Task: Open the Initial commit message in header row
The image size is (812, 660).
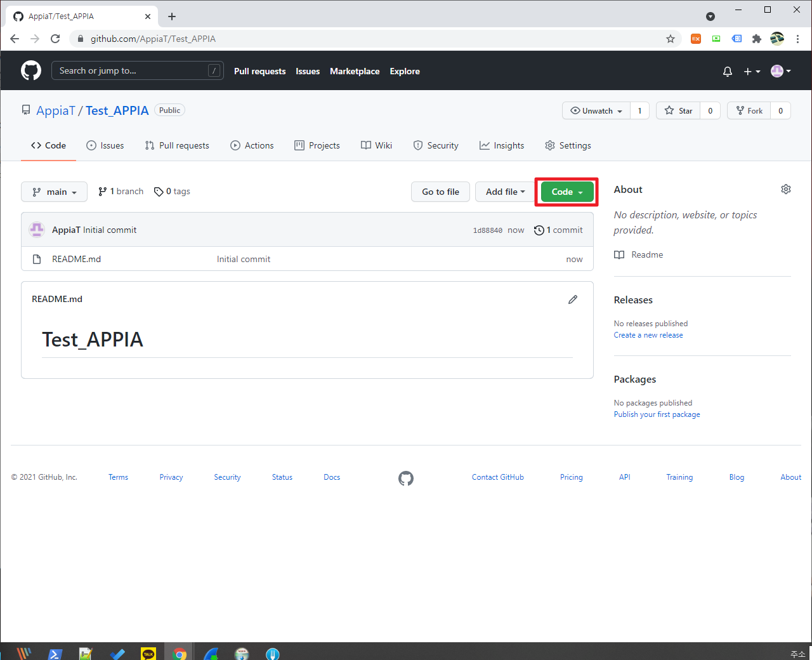Action: point(110,230)
